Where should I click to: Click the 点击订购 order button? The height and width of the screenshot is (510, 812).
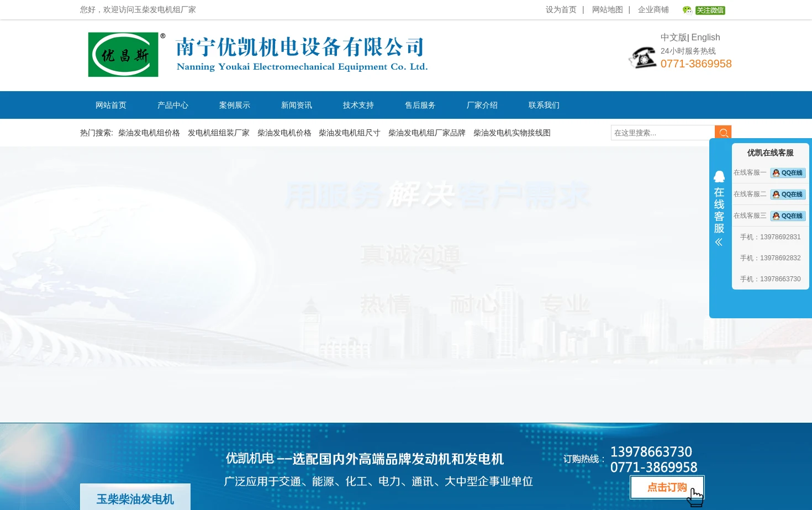pyautogui.click(x=667, y=487)
